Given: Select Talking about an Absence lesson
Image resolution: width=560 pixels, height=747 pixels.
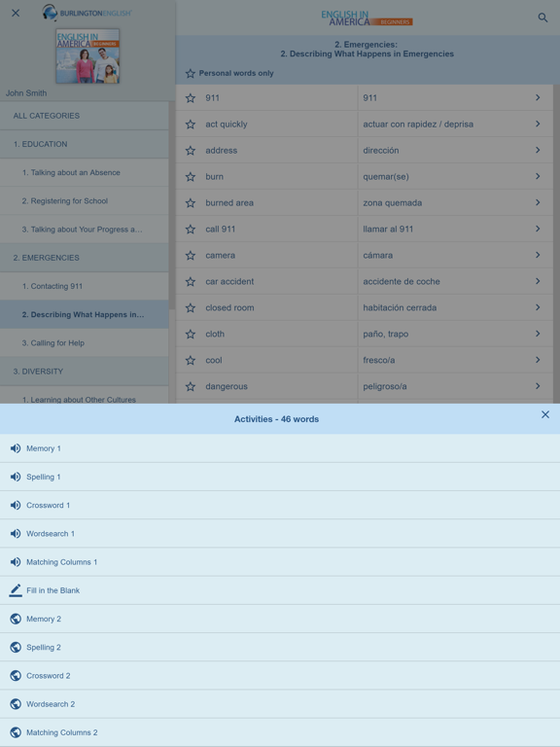Looking at the screenshot, I should tap(85, 172).
